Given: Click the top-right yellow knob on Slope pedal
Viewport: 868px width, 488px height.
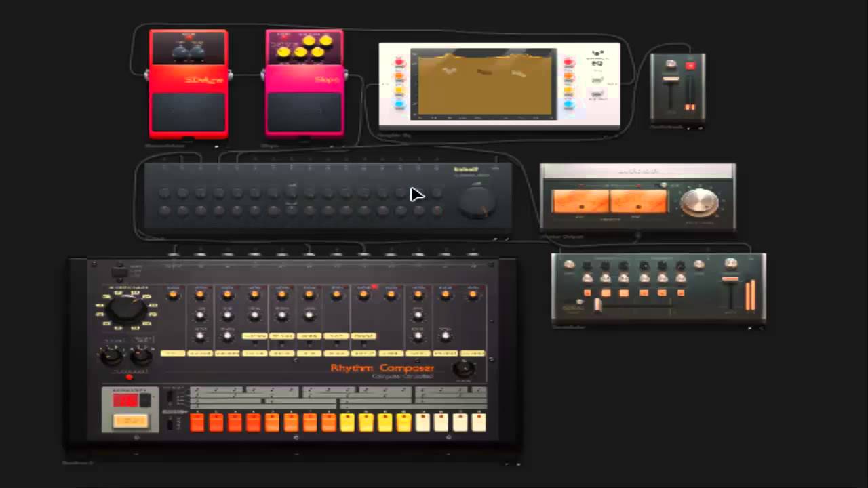Looking at the screenshot, I should (326, 41).
